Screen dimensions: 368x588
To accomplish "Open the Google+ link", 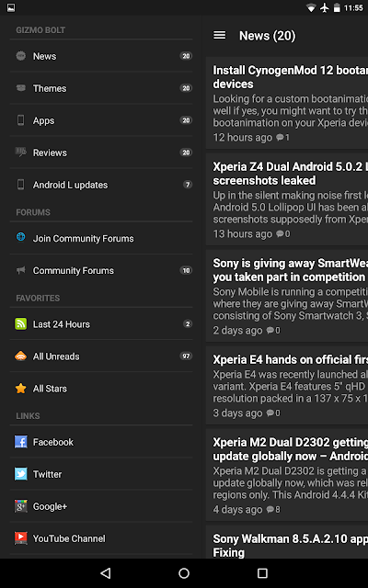I will coord(101,506).
